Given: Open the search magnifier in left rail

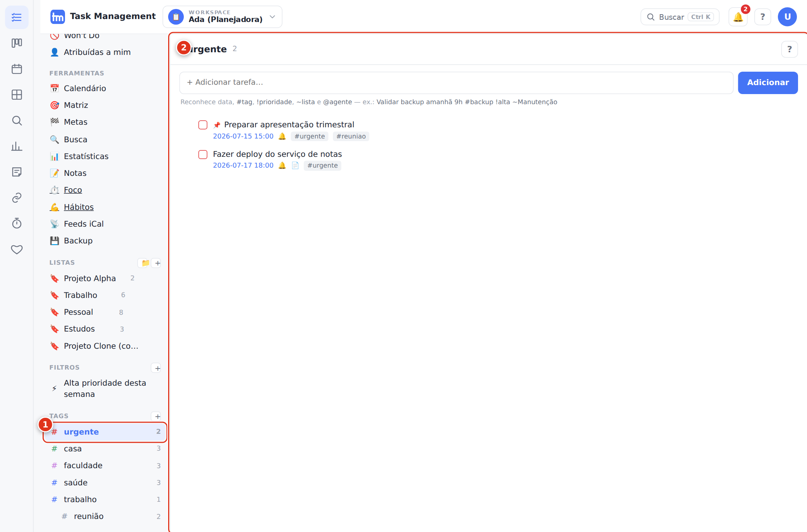Looking at the screenshot, I should point(17,121).
